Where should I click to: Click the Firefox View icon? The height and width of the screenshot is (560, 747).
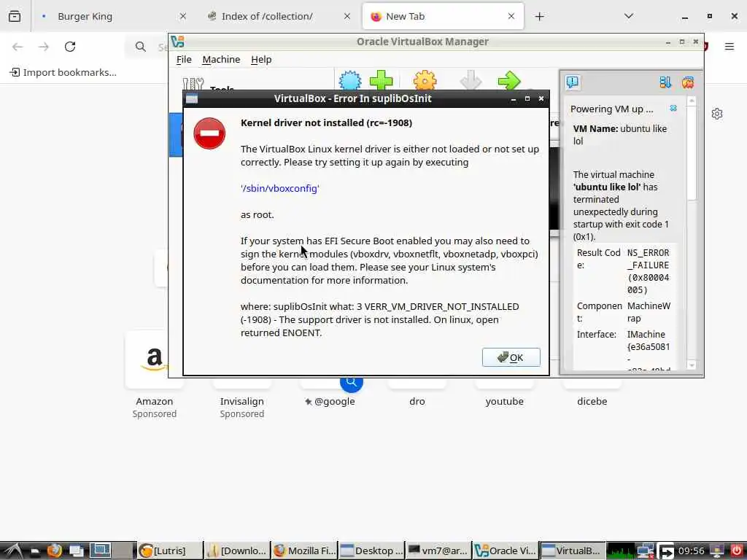tap(15, 16)
